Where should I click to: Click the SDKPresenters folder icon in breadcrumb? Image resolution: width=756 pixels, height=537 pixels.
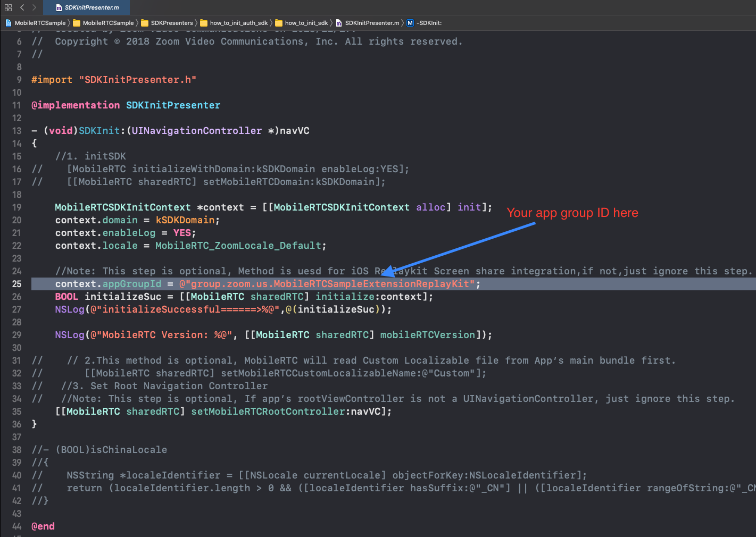click(145, 23)
